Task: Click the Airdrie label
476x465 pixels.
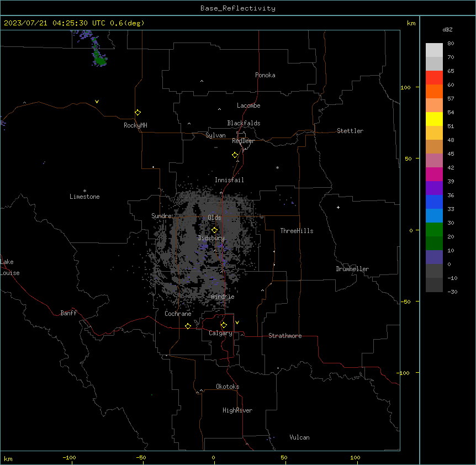Action: click(x=223, y=297)
